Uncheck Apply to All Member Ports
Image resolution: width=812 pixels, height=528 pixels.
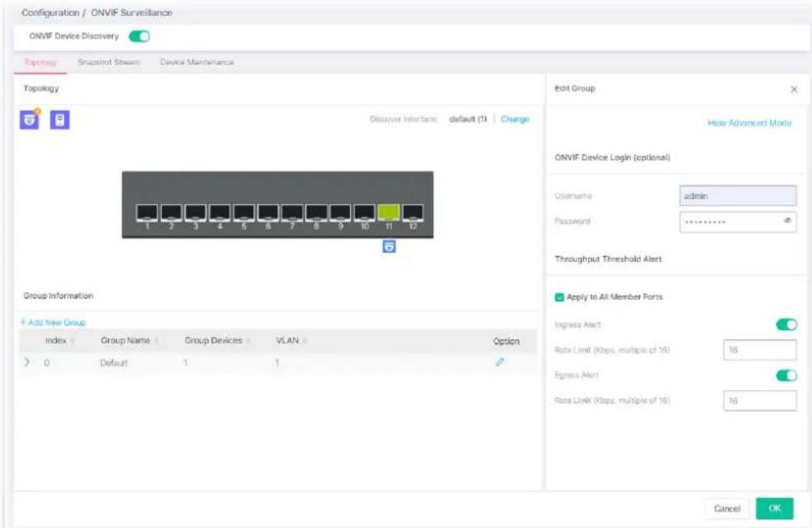pyautogui.click(x=560, y=297)
